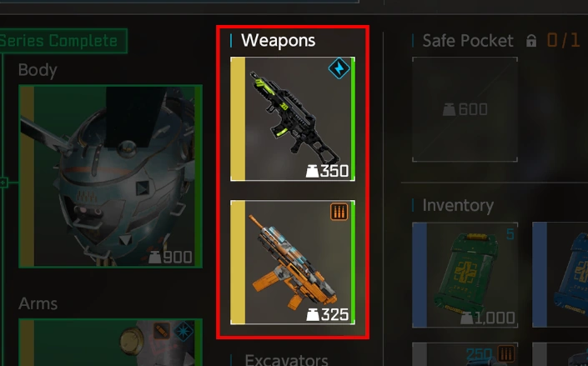Click the weight icon beside 325
The width and height of the screenshot is (588, 366).
tap(313, 314)
